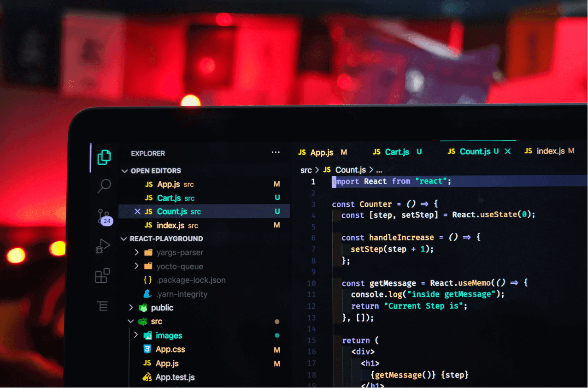Click the '{getMessage()} {step}' line

tap(420, 375)
